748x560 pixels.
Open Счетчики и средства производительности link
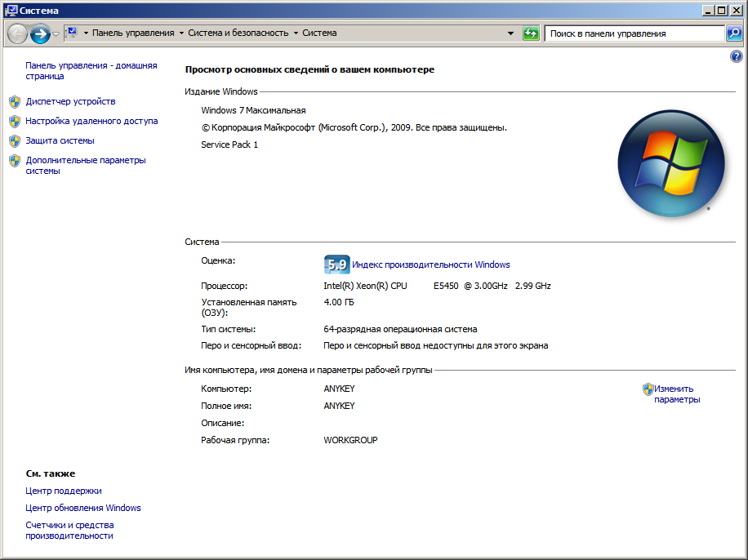69,531
